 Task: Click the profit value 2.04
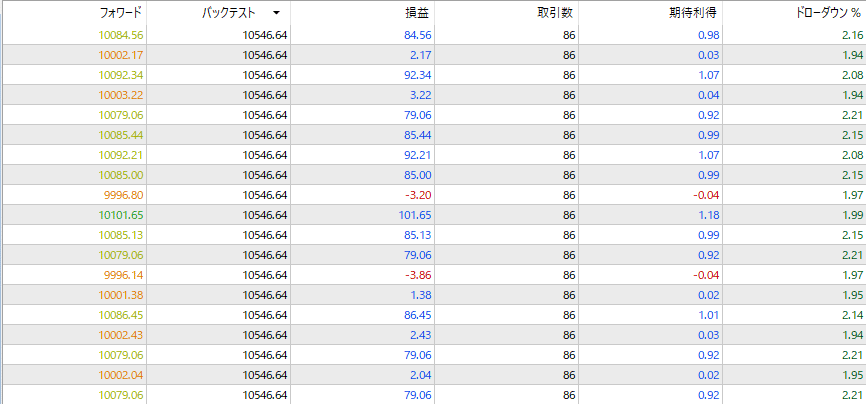(x=421, y=375)
